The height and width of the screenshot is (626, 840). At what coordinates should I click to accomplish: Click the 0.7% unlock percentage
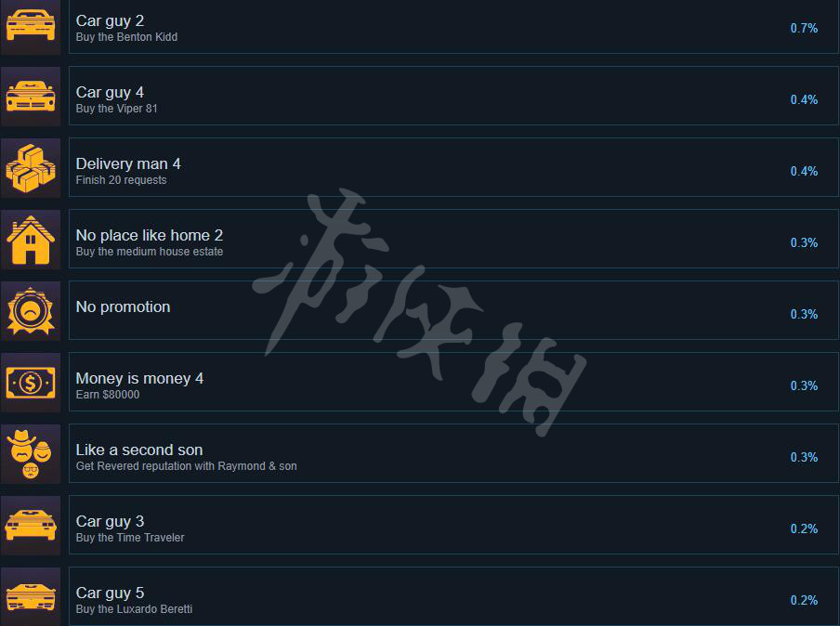(x=804, y=29)
